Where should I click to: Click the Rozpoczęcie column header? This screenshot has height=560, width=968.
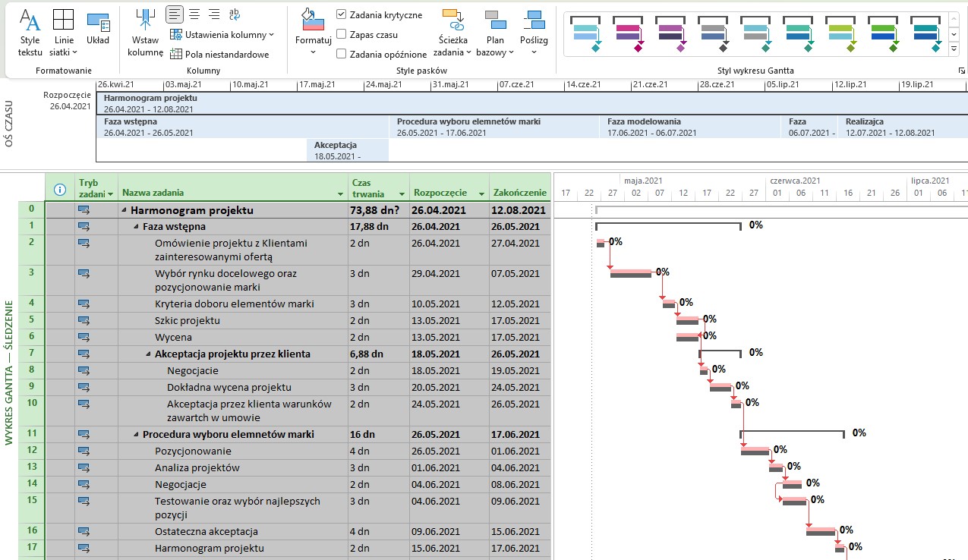tap(440, 193)
